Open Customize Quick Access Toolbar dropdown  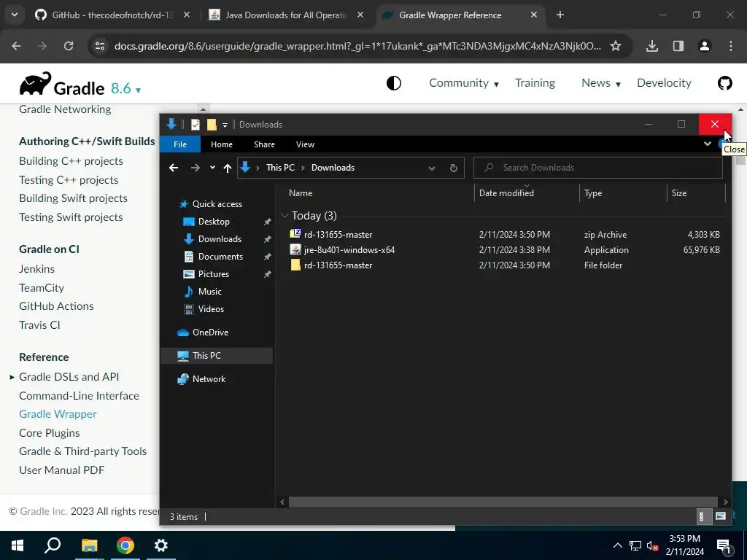click(x=225, y=125)
